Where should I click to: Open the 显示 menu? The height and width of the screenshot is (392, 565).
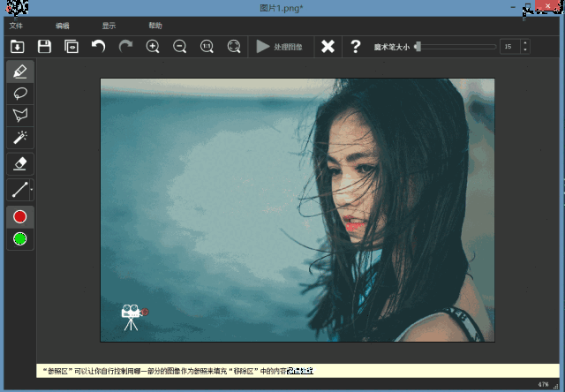tap(109, 26)
